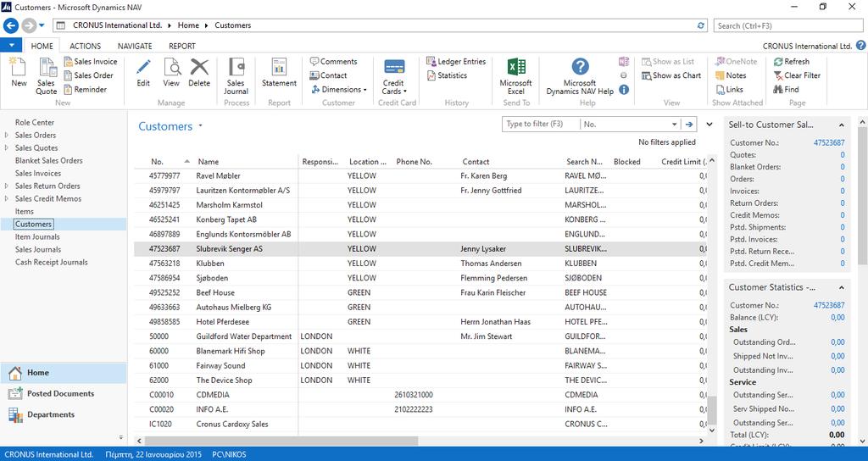Screen dimensions: 868x461
Task: Show customer Ledger Entries
Action: pyautogui.click(x=456, y=61)
